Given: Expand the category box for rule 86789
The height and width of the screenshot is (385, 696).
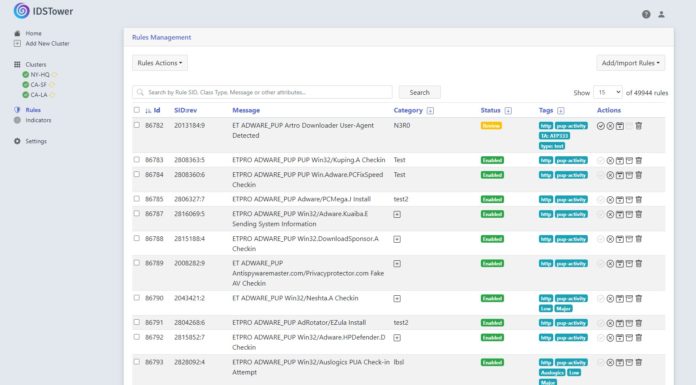Looking at the screenshot, I should coord(397,264).
